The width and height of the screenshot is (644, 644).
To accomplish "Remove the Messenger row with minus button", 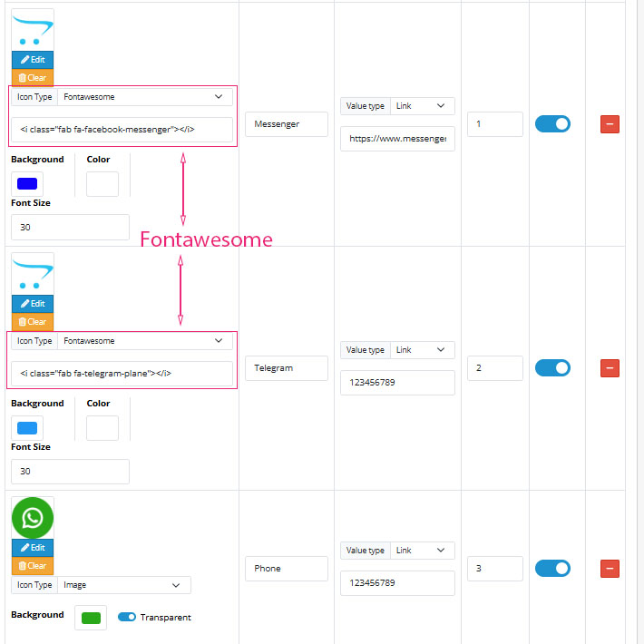I will pos(610,124).
